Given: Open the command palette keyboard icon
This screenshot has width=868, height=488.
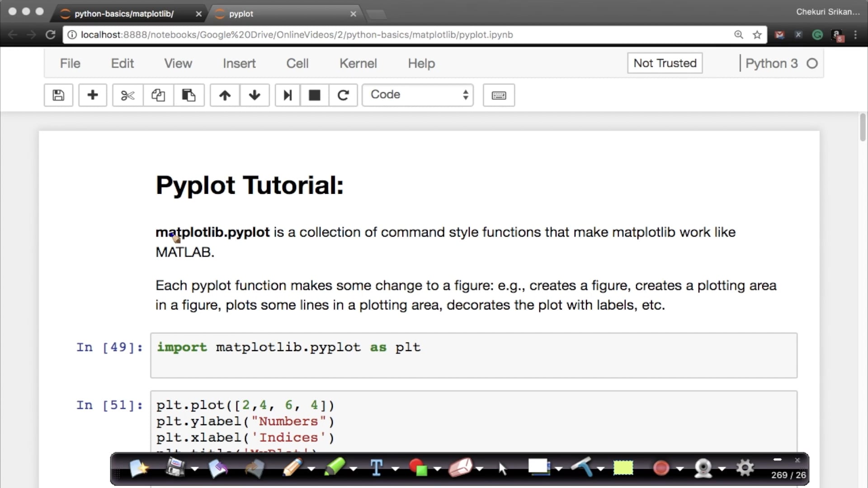Looking at the screenshot, I should coord(499,95).
